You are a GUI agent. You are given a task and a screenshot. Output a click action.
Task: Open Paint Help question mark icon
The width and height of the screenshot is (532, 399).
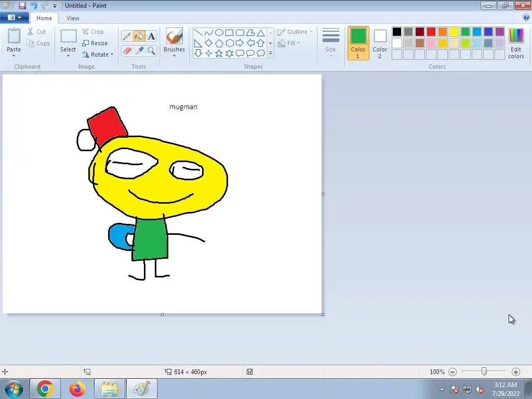526,18
